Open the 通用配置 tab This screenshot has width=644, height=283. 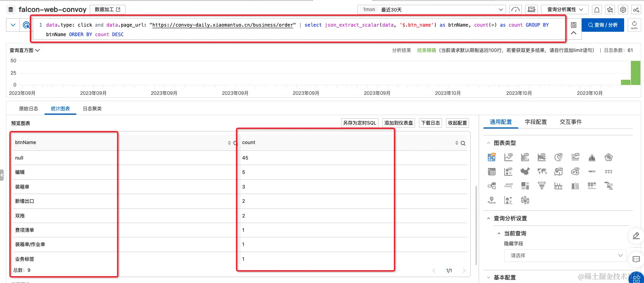pyautogui.click(x=501, y=122)
